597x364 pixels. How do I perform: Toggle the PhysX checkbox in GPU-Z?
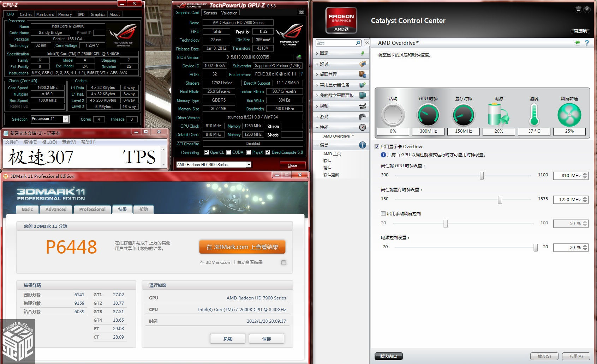click(249, 152)
